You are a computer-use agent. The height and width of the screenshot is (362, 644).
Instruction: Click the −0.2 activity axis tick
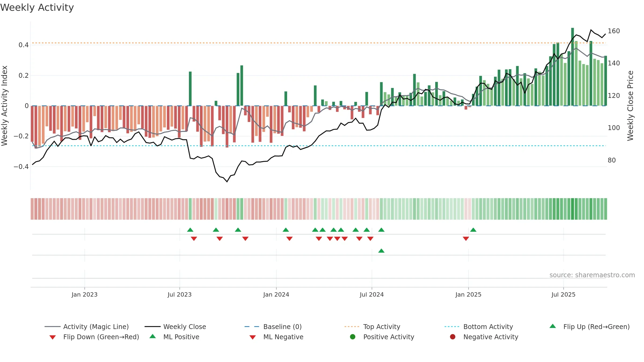pos(21,136)
